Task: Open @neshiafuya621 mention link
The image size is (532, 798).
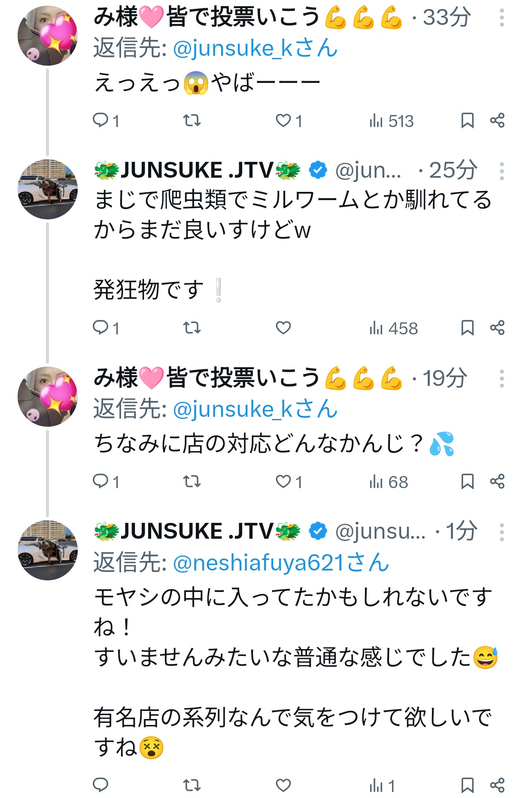Action: (x=281, y=563)
